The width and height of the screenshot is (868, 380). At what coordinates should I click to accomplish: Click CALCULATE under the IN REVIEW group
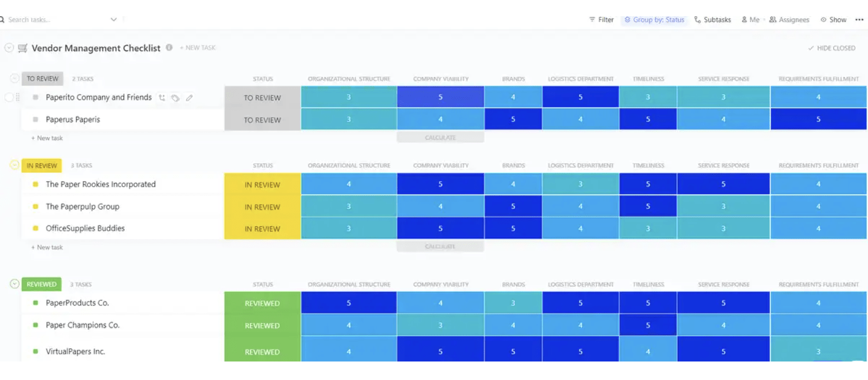(440, 246)
